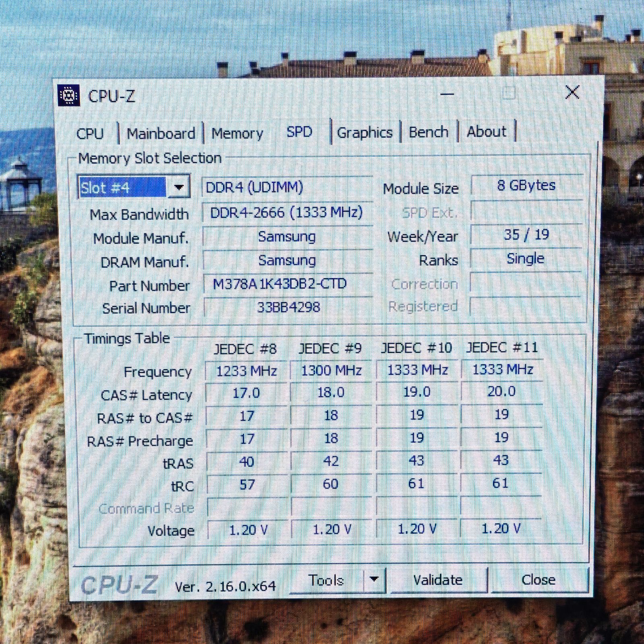Close CPU-Z with the X button
The height and width of the screenshot is (644, 644).
tap(572, 92)
